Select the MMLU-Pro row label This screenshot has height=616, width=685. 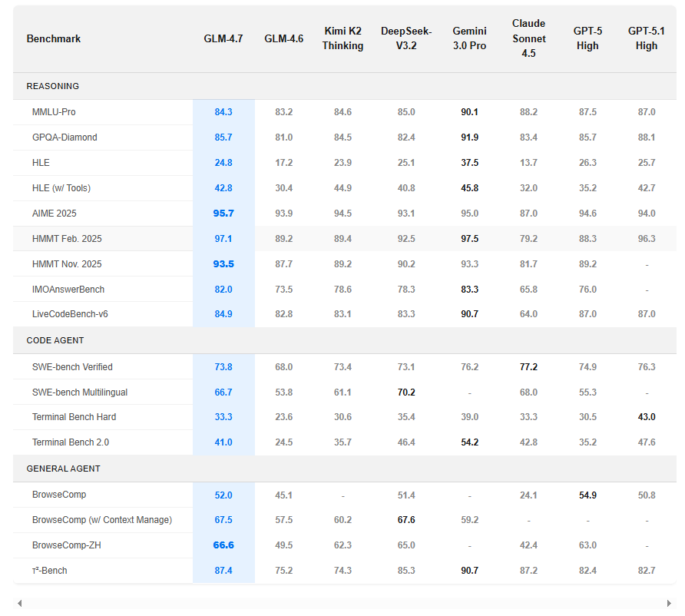click(54, 112)
